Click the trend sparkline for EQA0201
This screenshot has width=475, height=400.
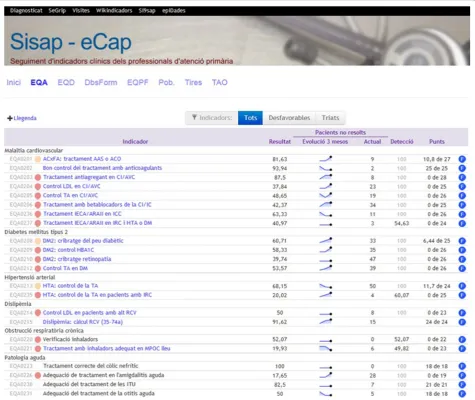tap(326, 159)
